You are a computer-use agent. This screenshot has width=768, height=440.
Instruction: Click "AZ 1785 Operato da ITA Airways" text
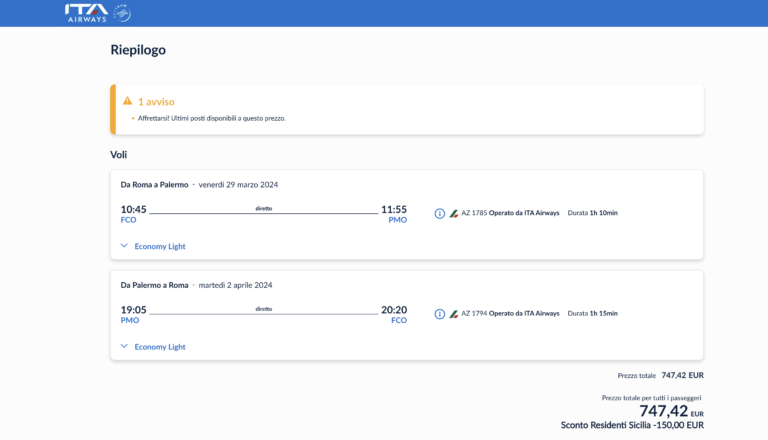tap(510, 213)
